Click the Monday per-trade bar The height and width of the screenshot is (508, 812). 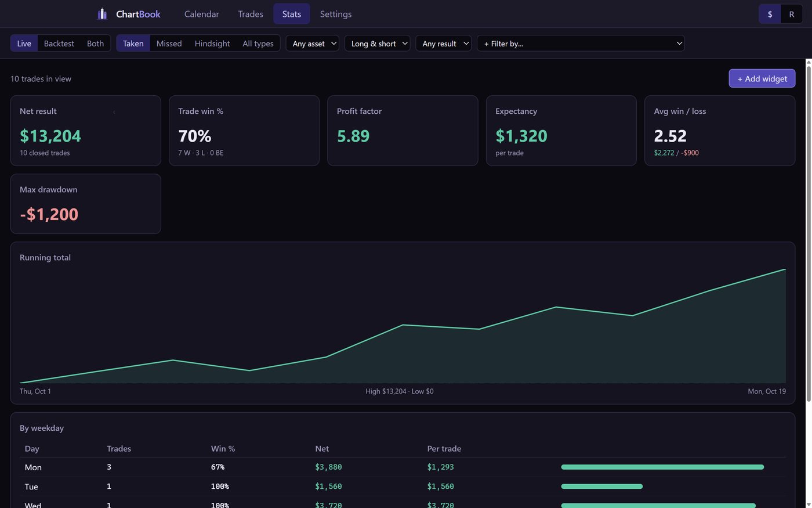click(662, 467)
